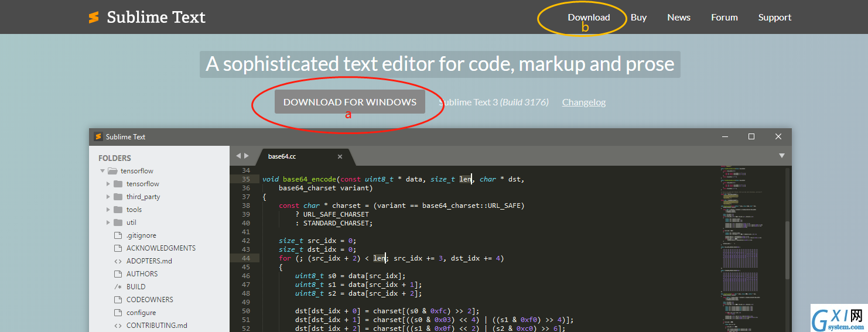Click the Download for Windows button

click(x=350, y=102)
